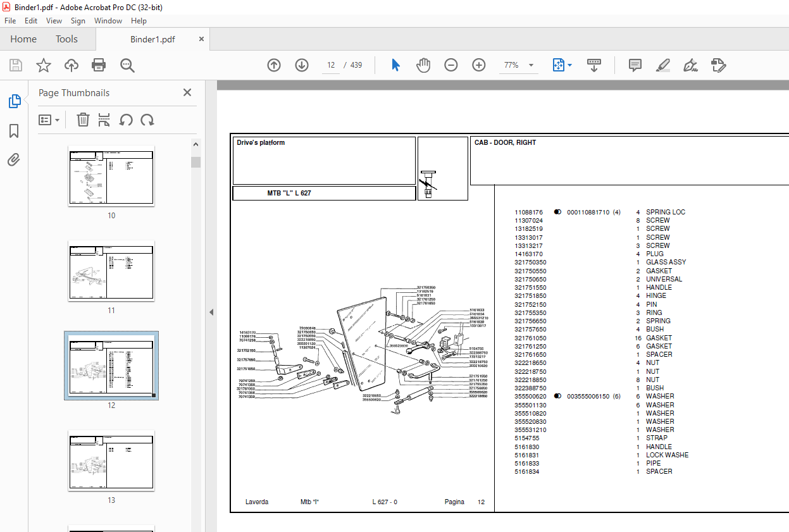Open the Window menu
Viewport: 789px width, 532px height.
(108, 21)
